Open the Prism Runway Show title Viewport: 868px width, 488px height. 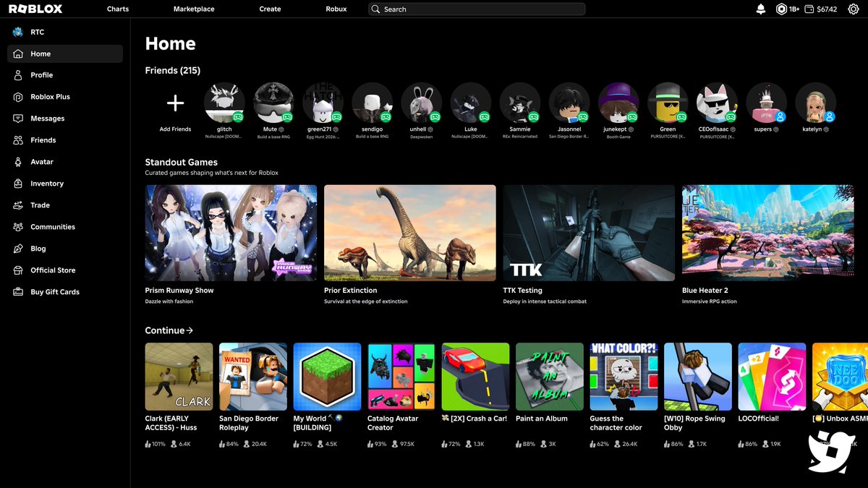click(x=179, y=291)
